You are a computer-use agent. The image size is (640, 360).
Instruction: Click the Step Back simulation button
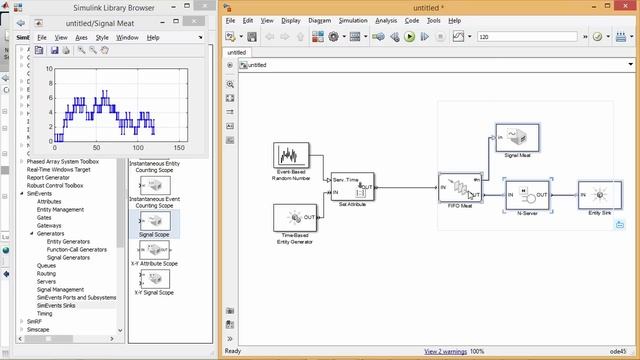point(394,37)
